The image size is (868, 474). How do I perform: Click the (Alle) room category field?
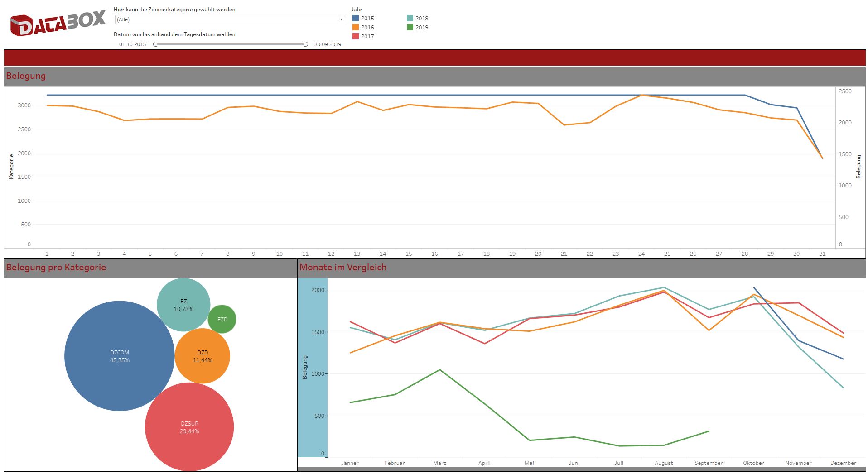point(227,19)
